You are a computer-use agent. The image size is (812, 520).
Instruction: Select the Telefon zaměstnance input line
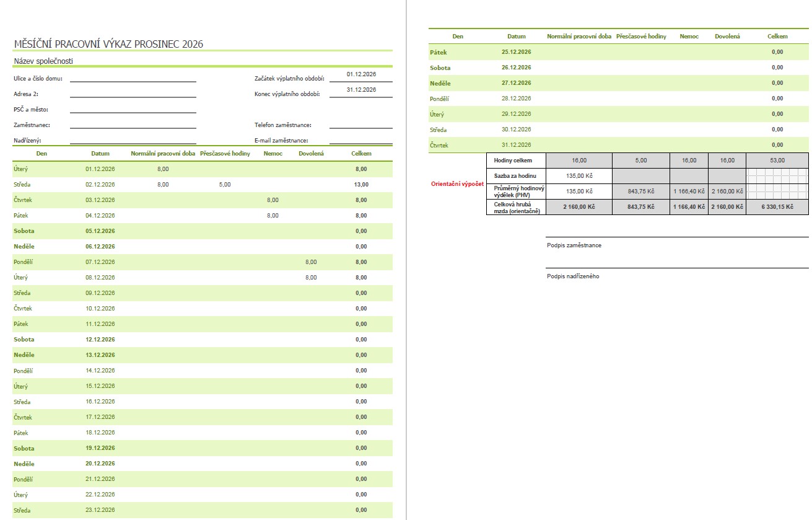pyautogui.click(x=360, y=125)
